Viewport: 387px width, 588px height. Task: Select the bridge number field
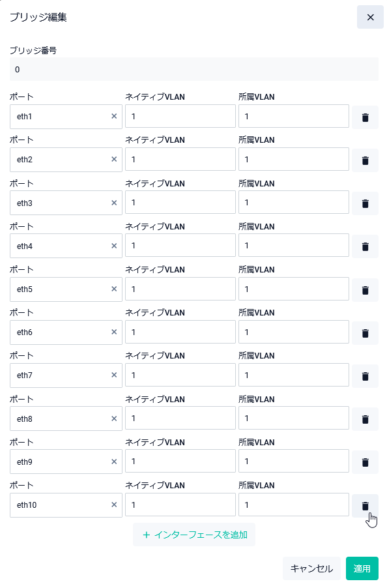[194, 69]
